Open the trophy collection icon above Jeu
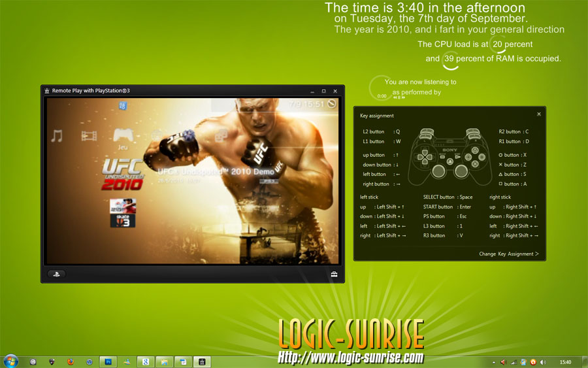This screenshot has width=588, height=368. pyautogui.click(x=123, y=106)
